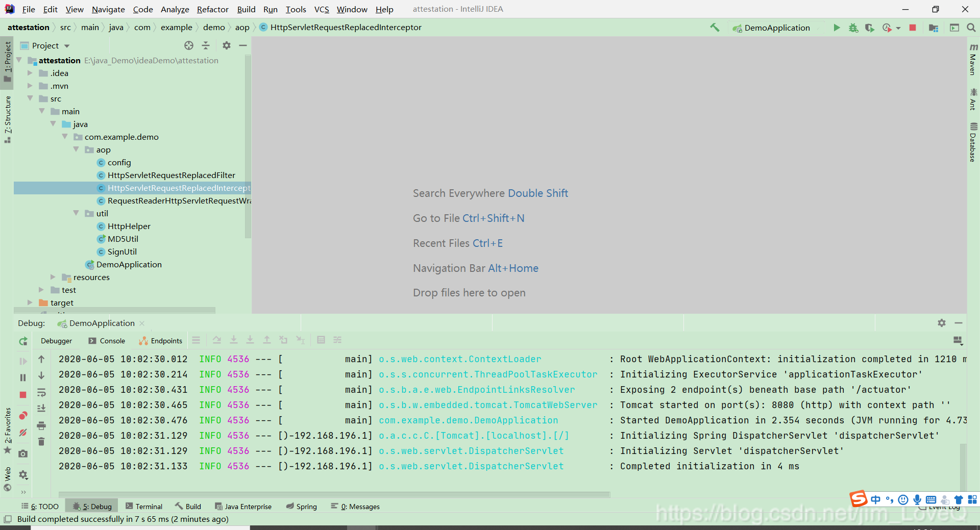Open the DemoApplication run configuration dropdown

pos(777,28)
